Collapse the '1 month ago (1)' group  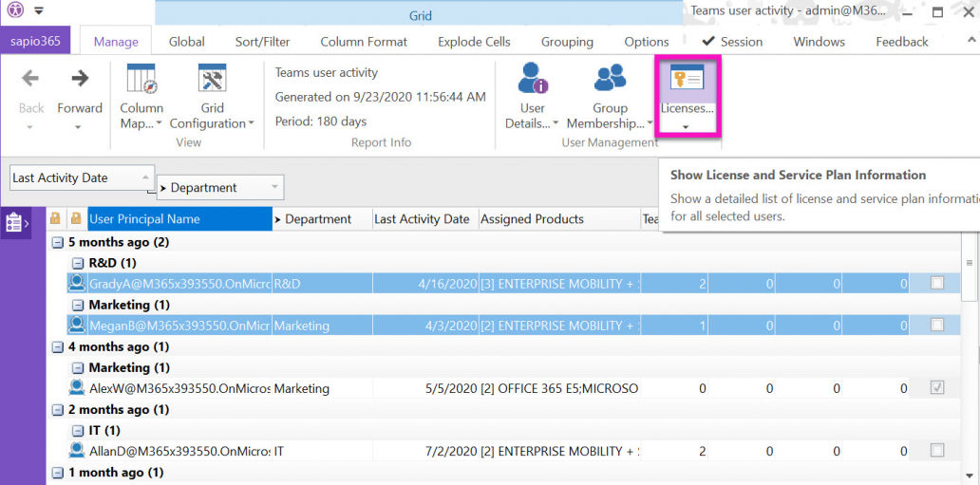(58, 472)
